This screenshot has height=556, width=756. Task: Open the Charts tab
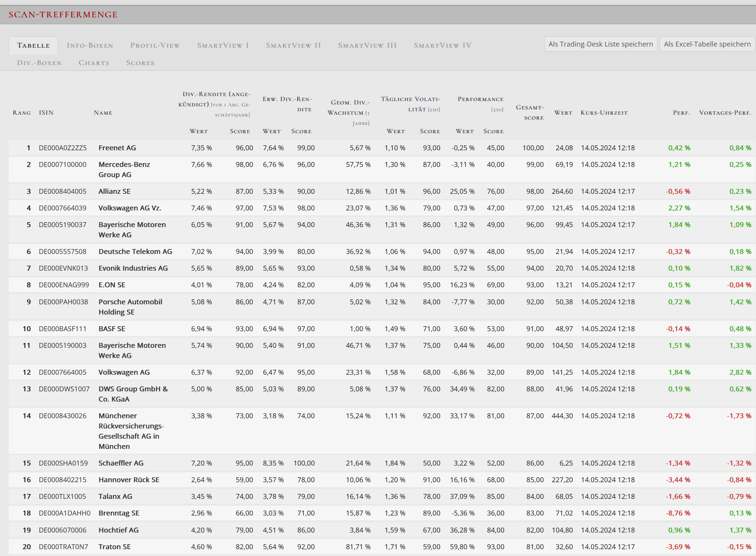[x=94, y=63]
